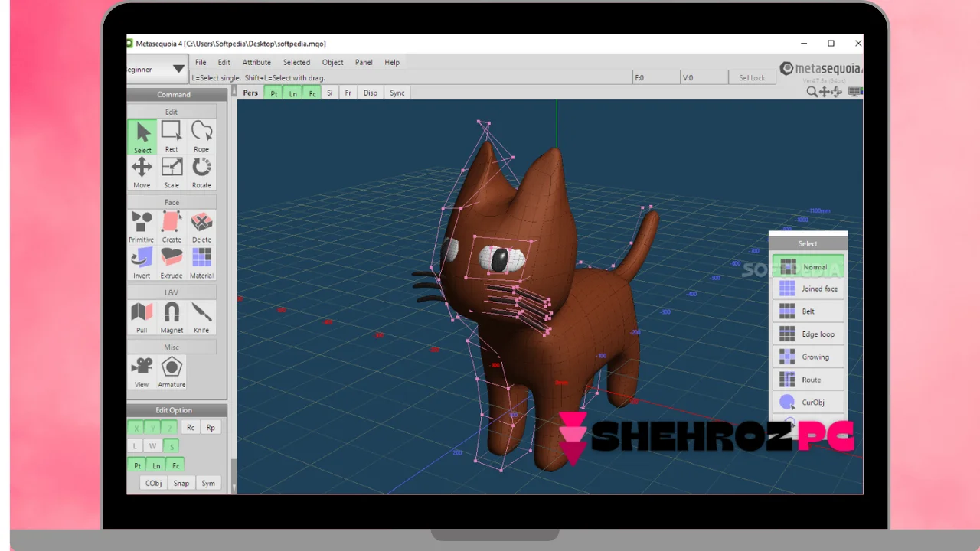Click the Select panel title bar
The image size is (980, 551).
tap(808, 243)
